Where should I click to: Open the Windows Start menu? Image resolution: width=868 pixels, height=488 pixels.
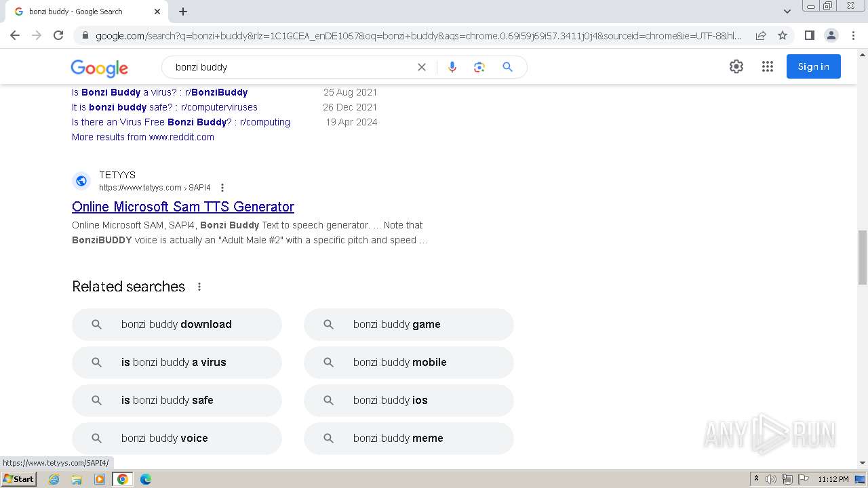pos(19,479)
